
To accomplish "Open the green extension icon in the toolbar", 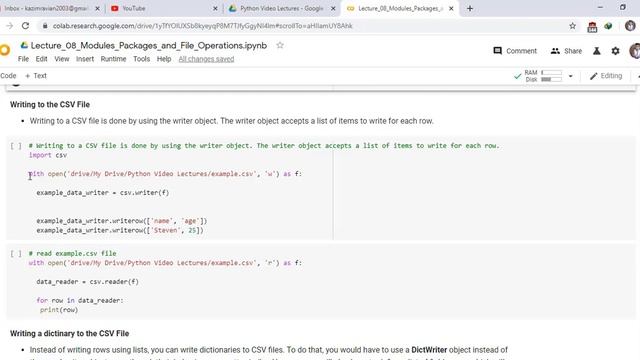I will tap(608, 26).
